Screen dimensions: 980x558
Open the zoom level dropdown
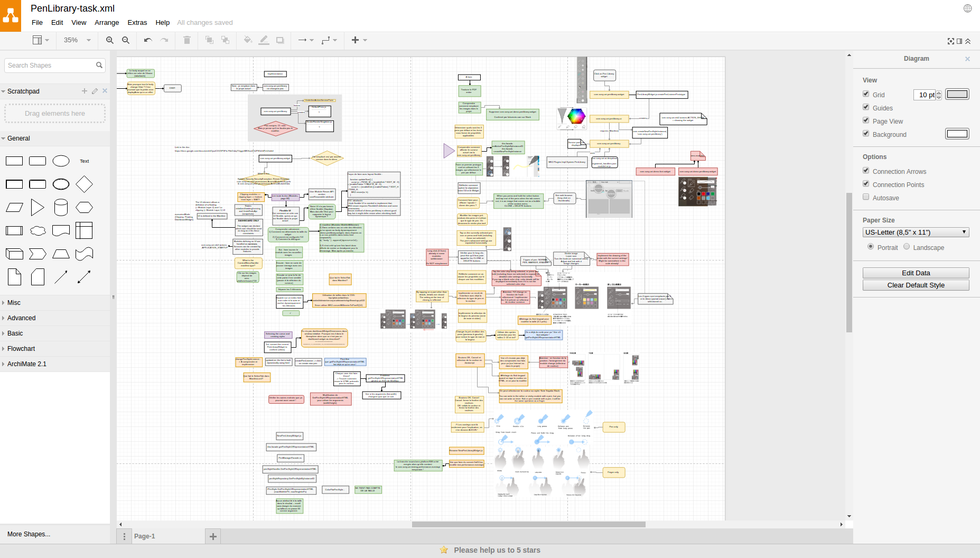[77, 40]
